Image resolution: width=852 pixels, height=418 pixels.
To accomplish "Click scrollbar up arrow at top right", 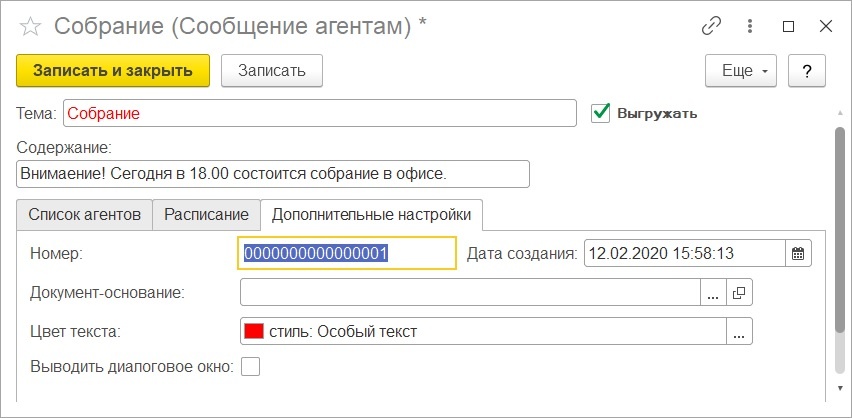I will [x=840, y=113].
